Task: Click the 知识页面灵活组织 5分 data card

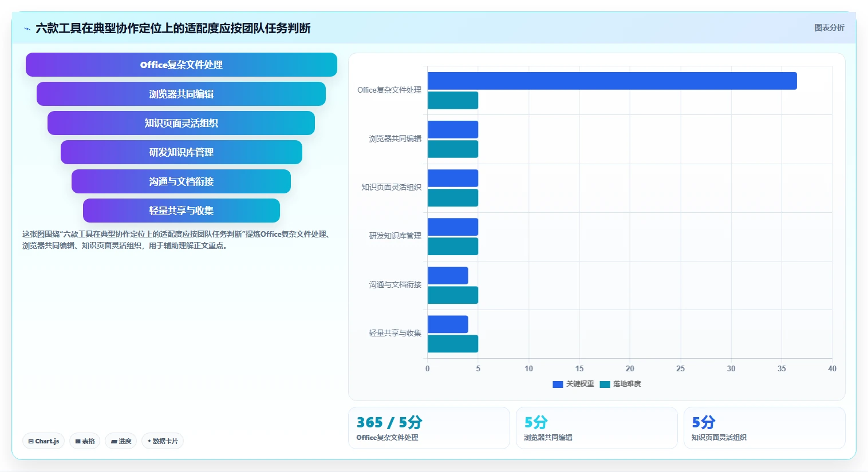Action: point(764,428)
